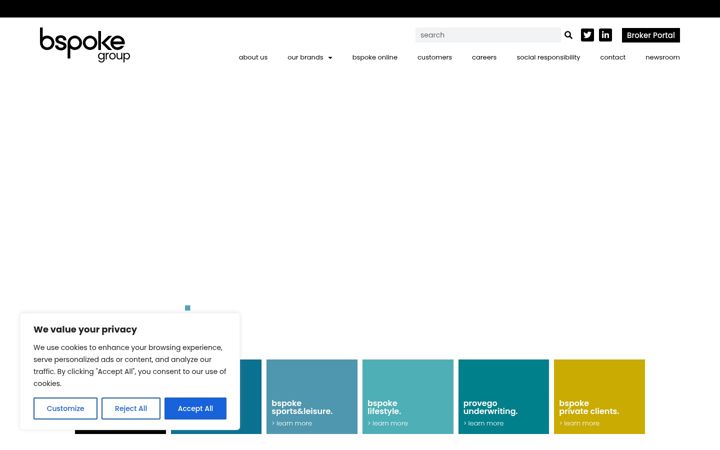Open the customers menu item
720x450 pixels.
[434, 57]
